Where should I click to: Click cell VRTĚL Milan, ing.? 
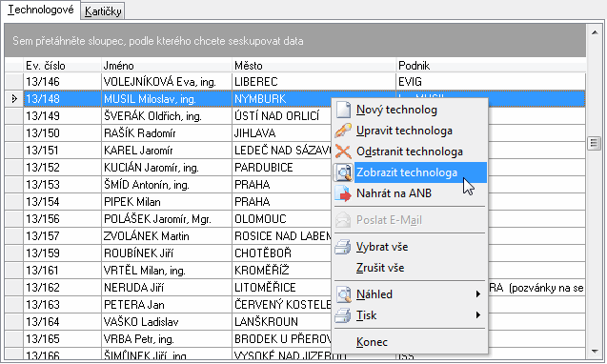click(x=167, y=271)
